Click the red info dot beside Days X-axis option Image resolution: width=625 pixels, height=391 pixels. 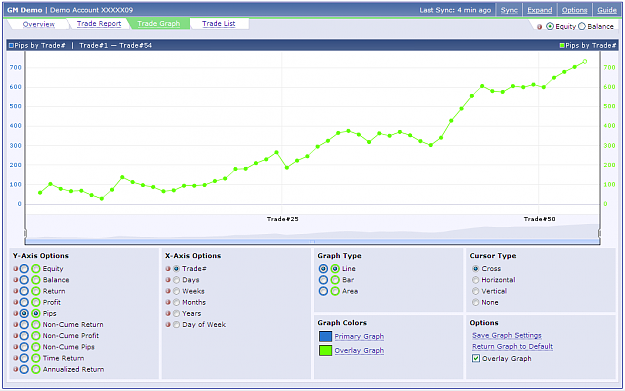point(168,280)
